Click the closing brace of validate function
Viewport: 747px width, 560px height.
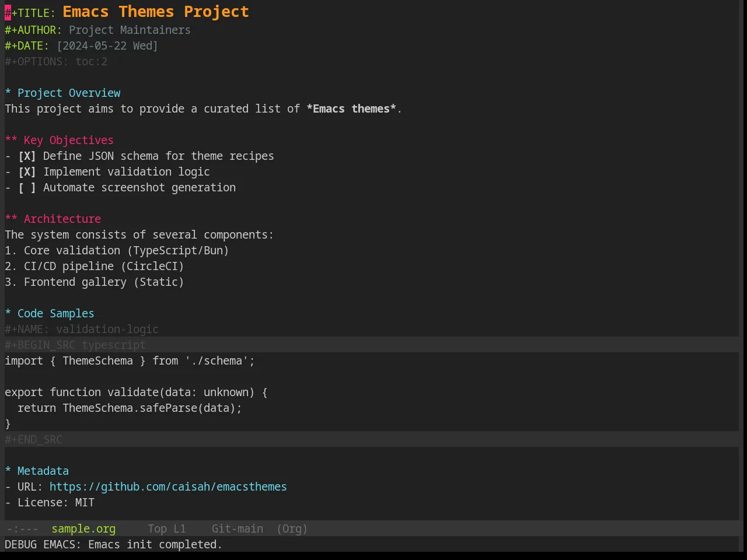coord(8,423)
